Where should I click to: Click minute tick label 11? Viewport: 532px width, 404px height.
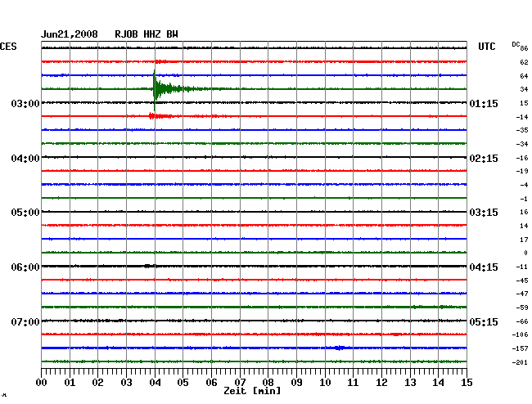coord(353,383)
